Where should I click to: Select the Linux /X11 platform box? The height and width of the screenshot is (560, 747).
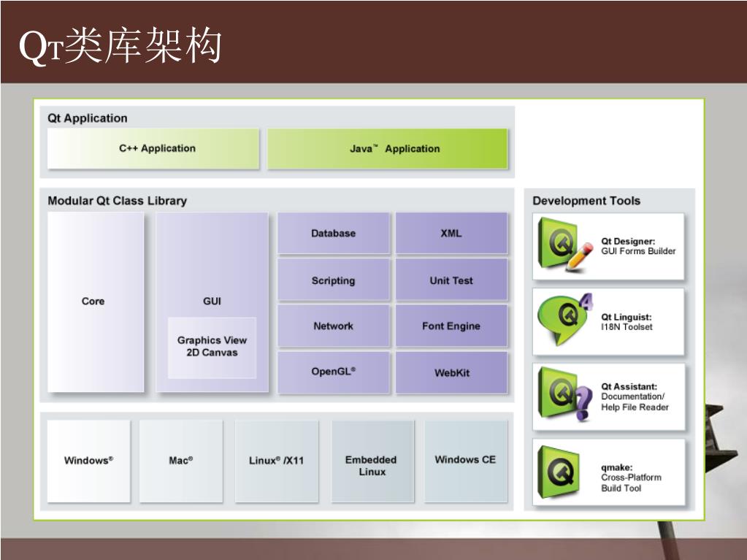[277, 461]
